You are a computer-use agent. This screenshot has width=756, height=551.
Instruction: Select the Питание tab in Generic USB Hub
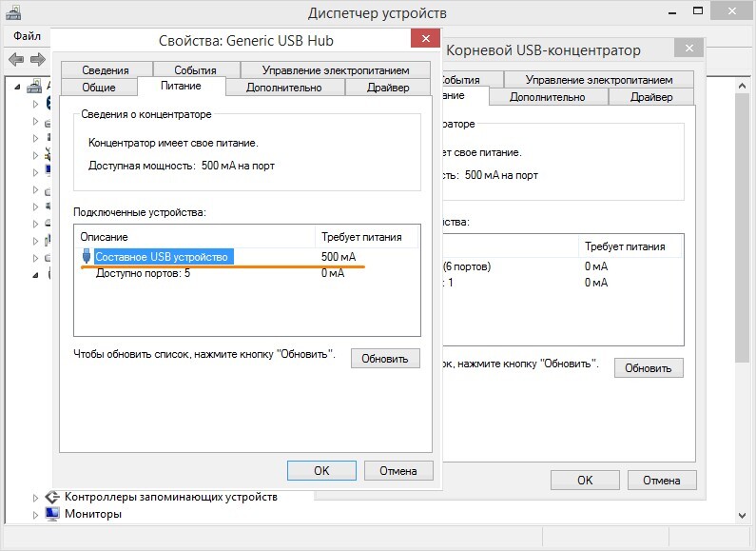[x=181, y=86]
